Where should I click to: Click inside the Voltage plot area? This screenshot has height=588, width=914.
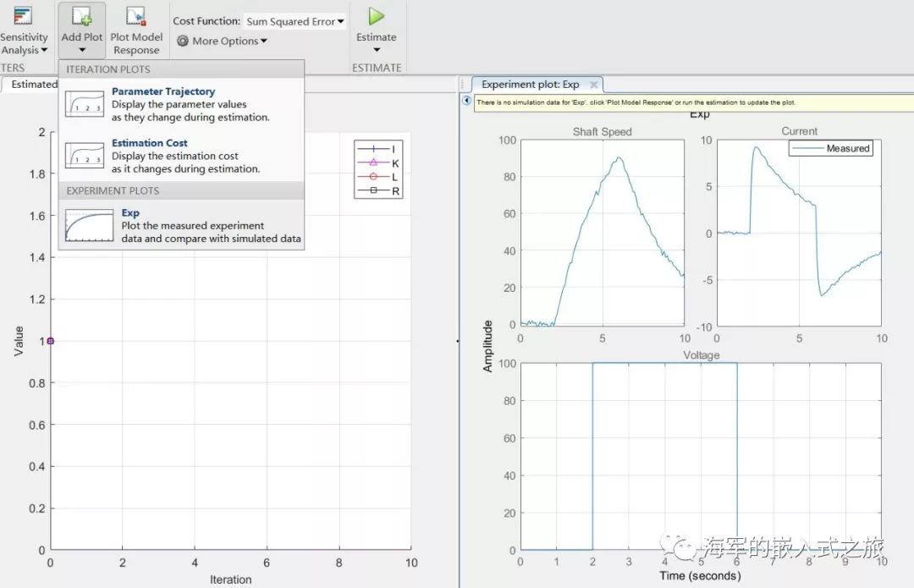tap(700, 457)
